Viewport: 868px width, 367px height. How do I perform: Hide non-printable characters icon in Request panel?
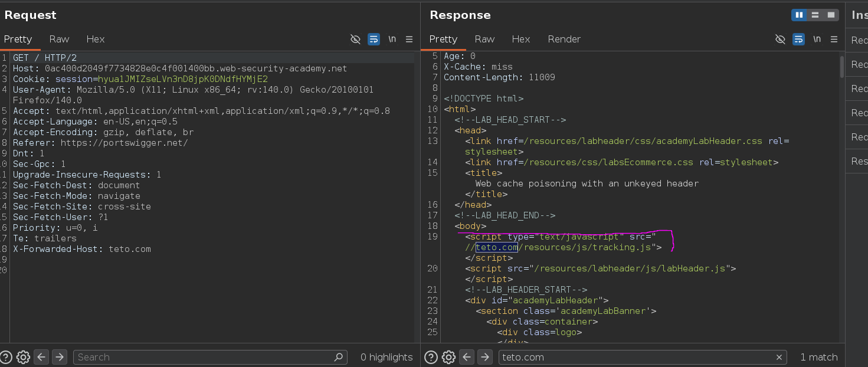355,39
